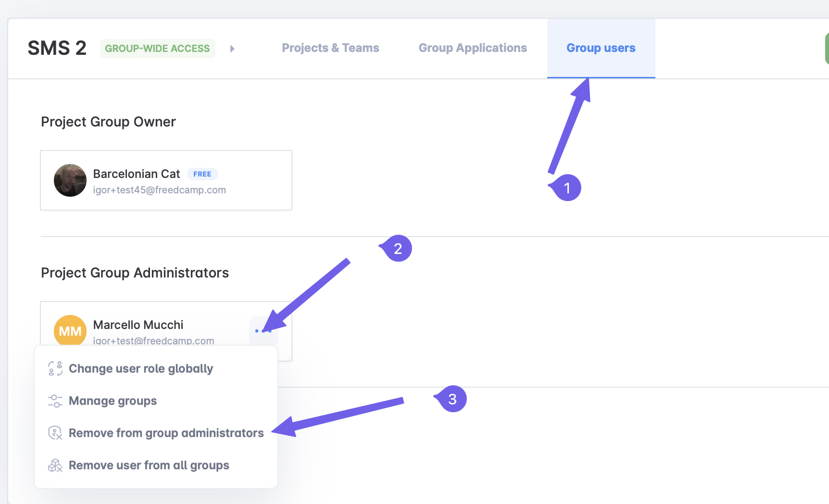Choose Change user role globally menu option
This screenshot has width=829, height=504.
coord(140,368)
